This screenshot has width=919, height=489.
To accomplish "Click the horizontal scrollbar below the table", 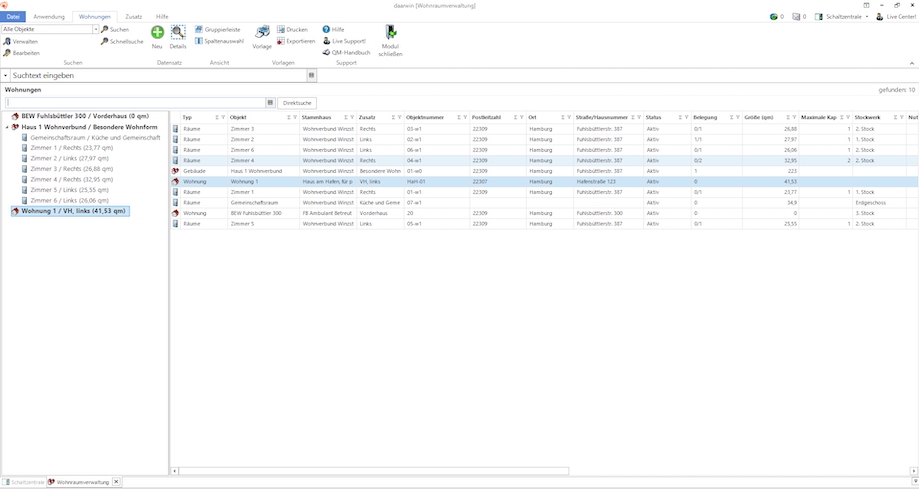I will (x=373, y=471).
